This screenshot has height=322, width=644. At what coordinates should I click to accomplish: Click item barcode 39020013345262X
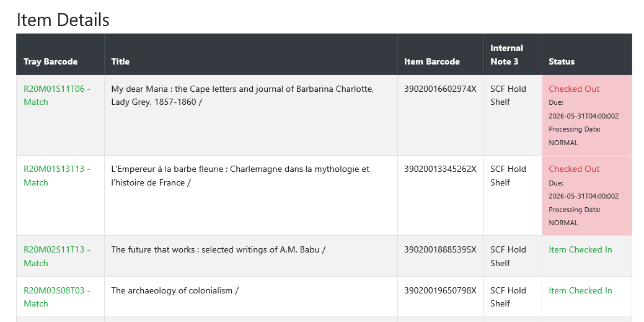[x=440, y=169]
